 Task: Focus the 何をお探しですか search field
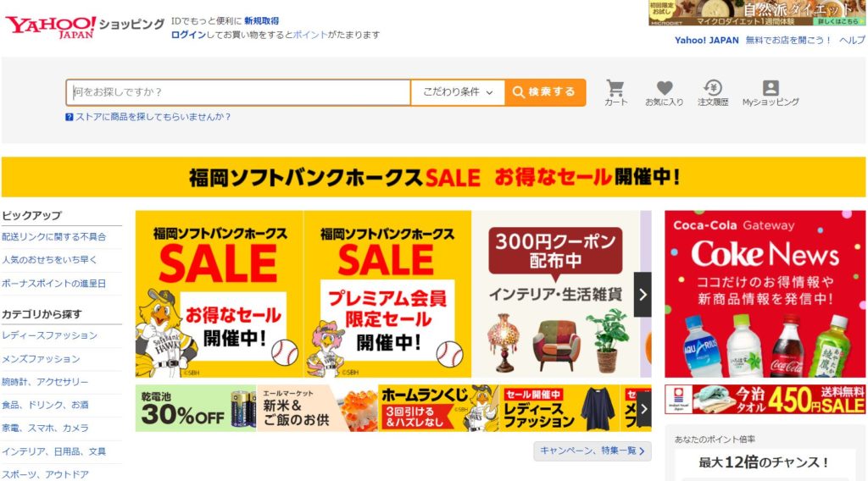pyautogui.click(x=238, y=92)
